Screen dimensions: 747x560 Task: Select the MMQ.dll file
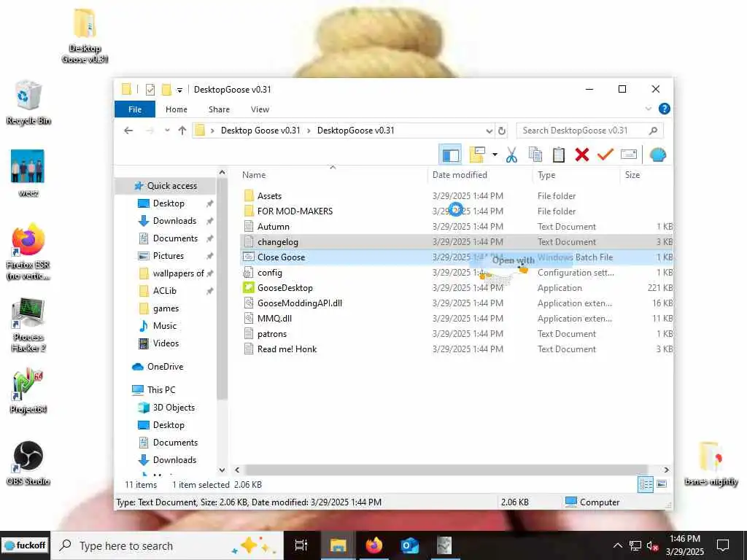[457, 318]
